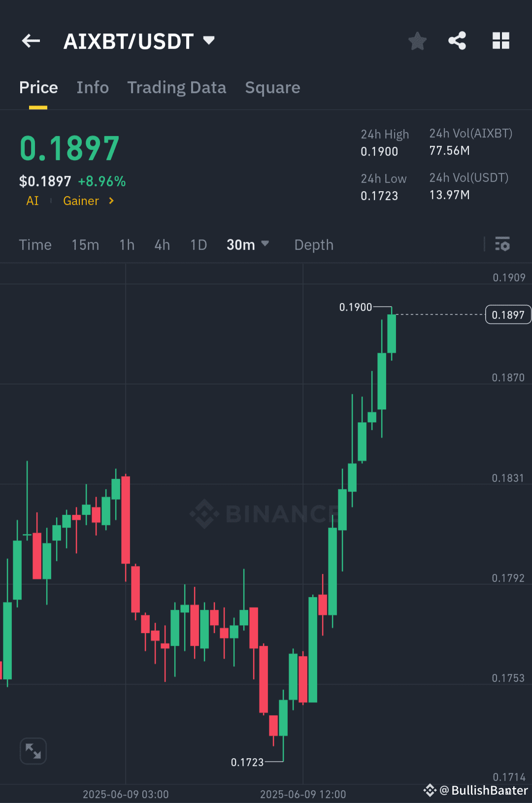The width and height of the screenshot is (532, 803).
Task: Tap the back arrow to exit chart
Action: [31, 41]
